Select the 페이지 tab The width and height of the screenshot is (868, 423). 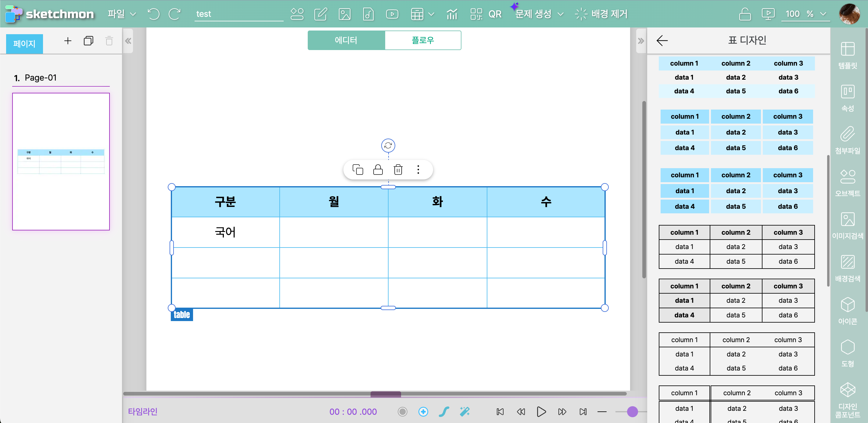coord(24,43)
